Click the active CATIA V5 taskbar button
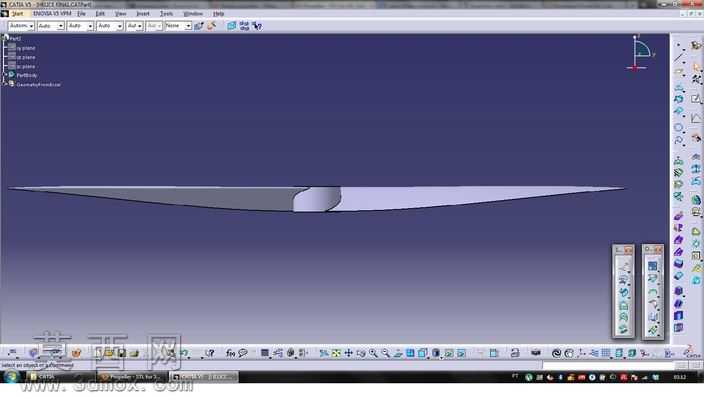704x396 pixels. [x=204, y=377]
